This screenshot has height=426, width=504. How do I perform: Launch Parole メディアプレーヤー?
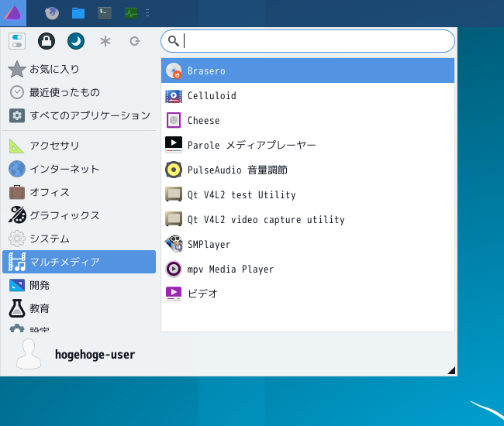click(308, 145)
